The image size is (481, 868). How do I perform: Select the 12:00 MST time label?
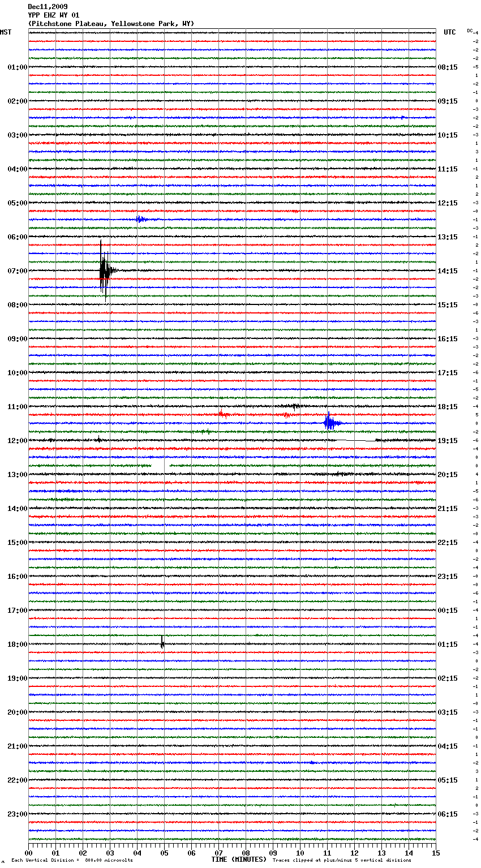pyautogui.click(x=17, y=441)
